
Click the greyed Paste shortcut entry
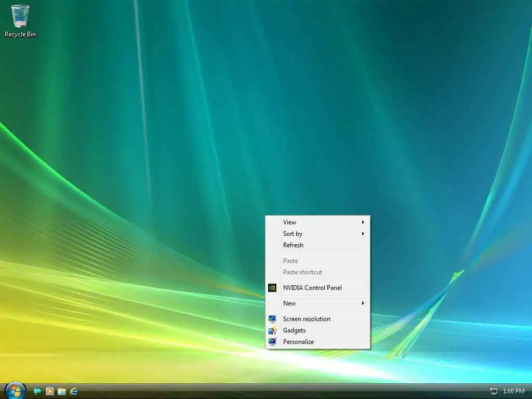pos(317,272)
